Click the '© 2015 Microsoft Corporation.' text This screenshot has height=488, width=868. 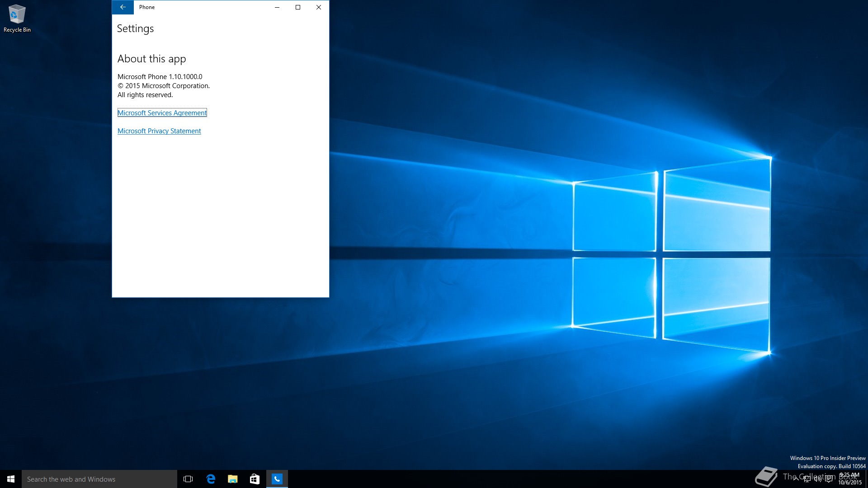[x=164, y=86]
